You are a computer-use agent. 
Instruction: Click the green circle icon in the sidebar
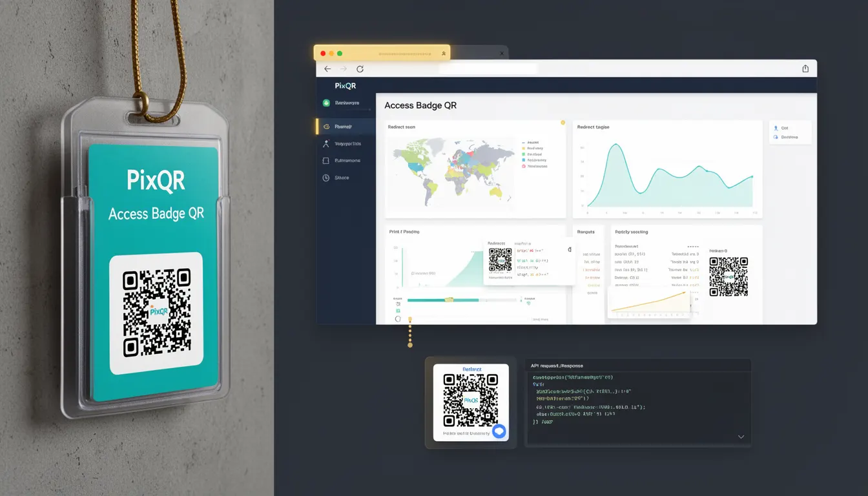(x=326, y=103)
